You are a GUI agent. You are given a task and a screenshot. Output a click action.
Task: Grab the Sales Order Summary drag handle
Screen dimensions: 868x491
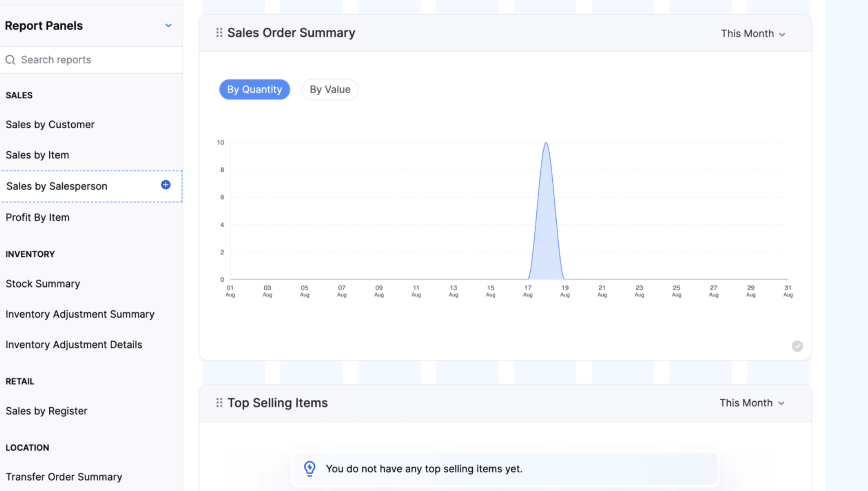point(219,33)
